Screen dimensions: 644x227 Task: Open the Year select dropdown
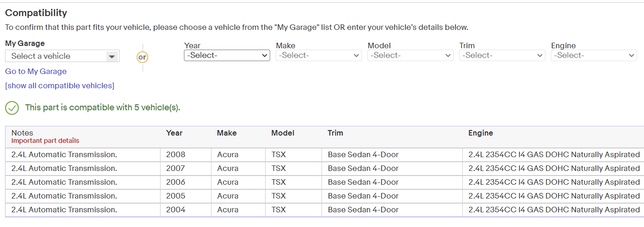227,55
